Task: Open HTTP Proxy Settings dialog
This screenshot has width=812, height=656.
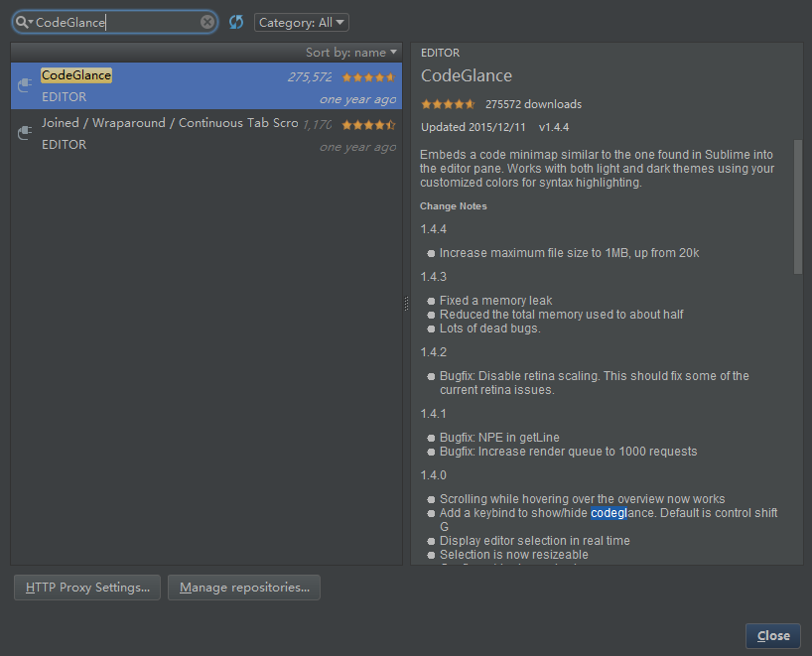Action: (87, 588)
